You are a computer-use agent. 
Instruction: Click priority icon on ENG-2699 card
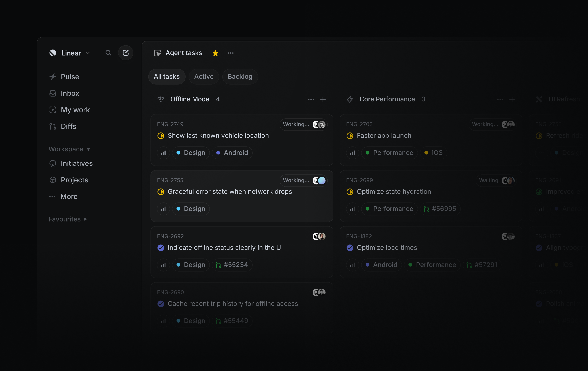click(352, 209)
